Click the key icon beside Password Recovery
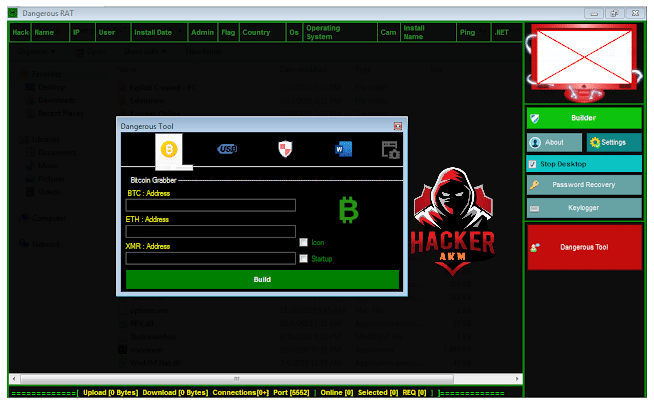654x400 pixels. pyautogui.click(x=535, y=185)
